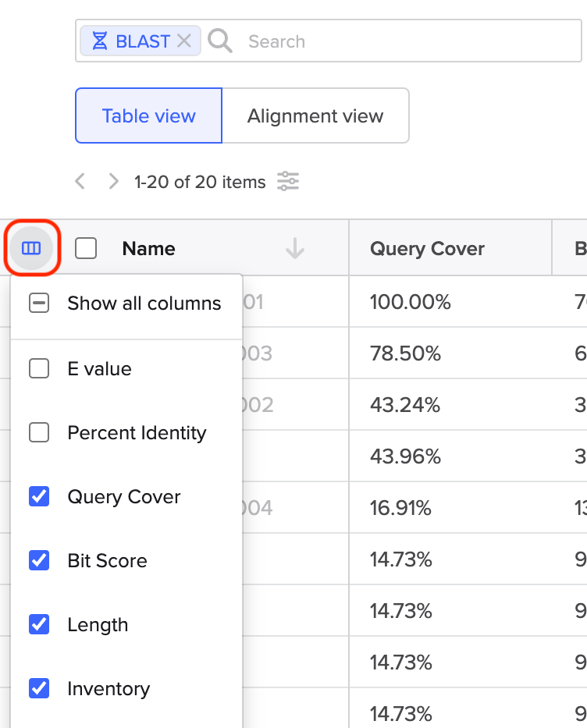Go to previous page with left chevron

coord(80,182)
